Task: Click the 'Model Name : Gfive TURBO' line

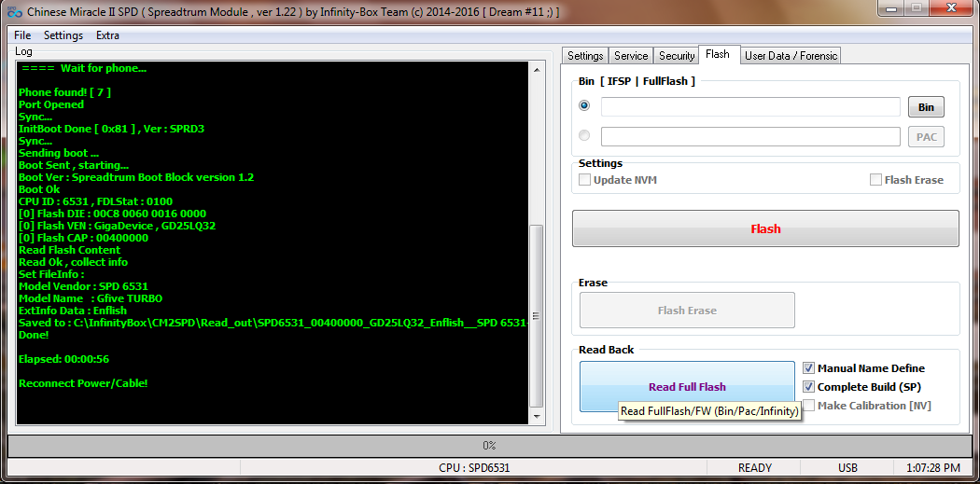Action: (91, 298)
